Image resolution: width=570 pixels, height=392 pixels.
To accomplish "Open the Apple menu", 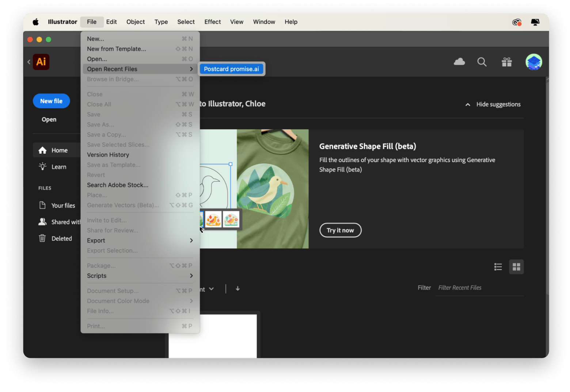I will coord(35,22).
